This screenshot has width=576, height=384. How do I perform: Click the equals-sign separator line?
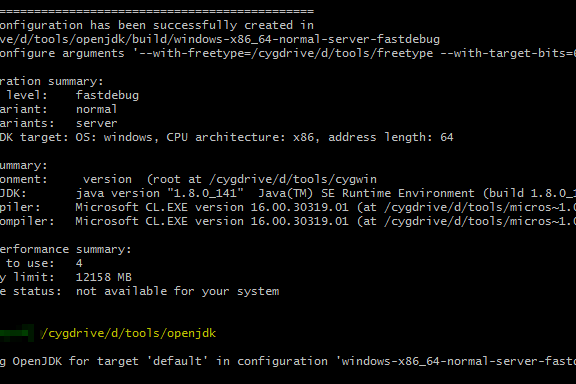157,11
